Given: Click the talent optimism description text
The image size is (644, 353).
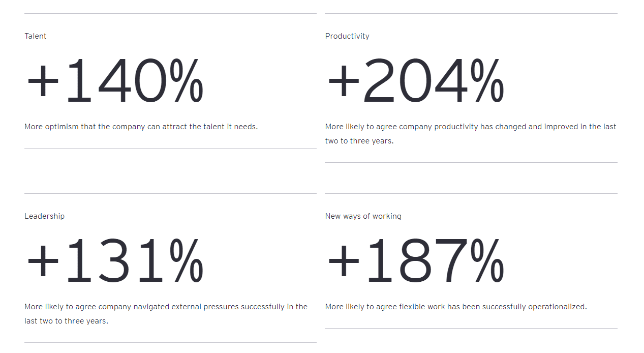Looking at the screenshot, I should [x=141, y=127].
